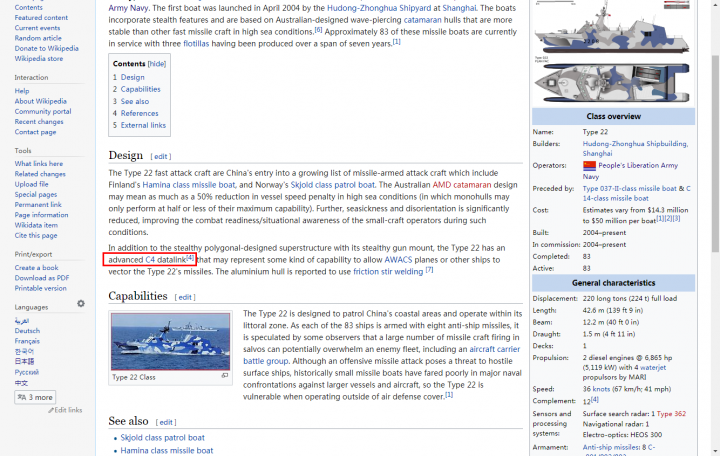Open the catamaran link in intro

click(422, 20)
